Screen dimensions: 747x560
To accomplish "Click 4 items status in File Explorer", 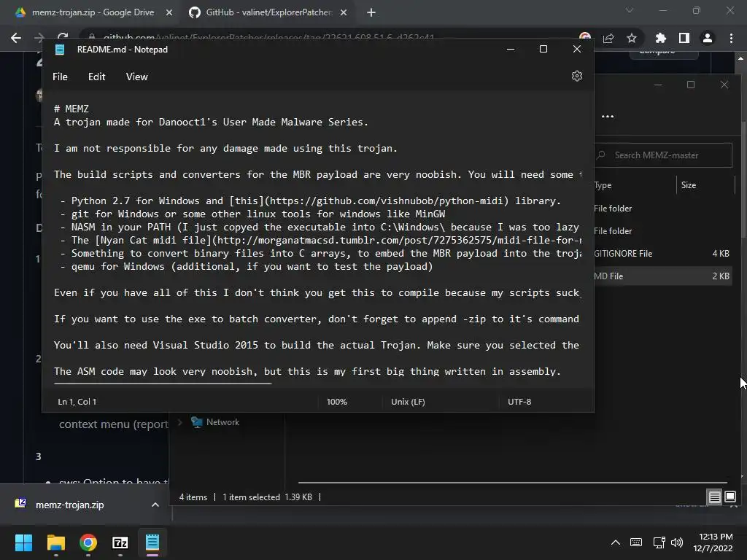I will pos(193,497).
